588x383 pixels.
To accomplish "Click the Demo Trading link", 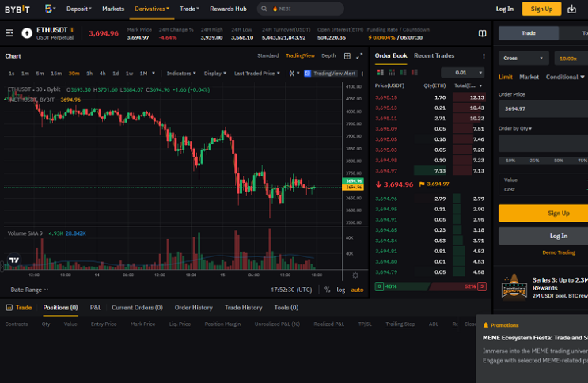I will pos(559,252).
